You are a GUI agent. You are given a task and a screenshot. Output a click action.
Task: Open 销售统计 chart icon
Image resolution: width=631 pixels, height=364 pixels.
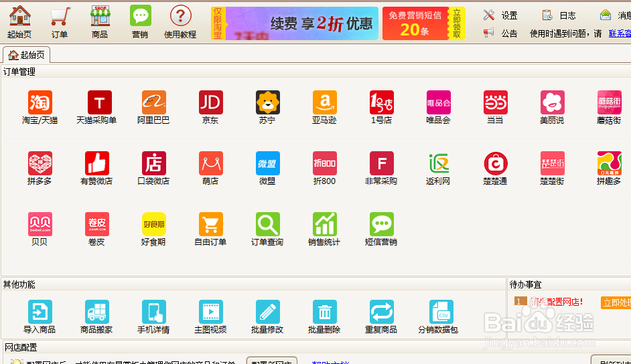tap(324, 230)
